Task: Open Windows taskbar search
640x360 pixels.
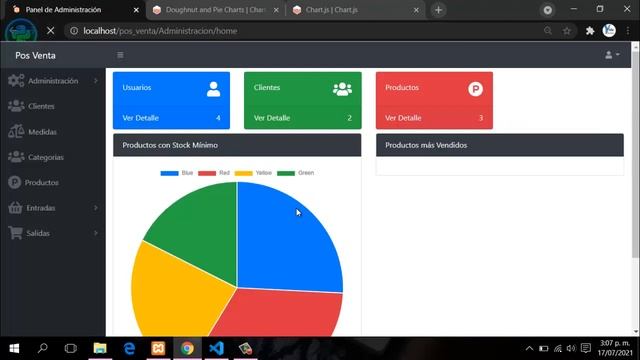Action: click(42, 348)
